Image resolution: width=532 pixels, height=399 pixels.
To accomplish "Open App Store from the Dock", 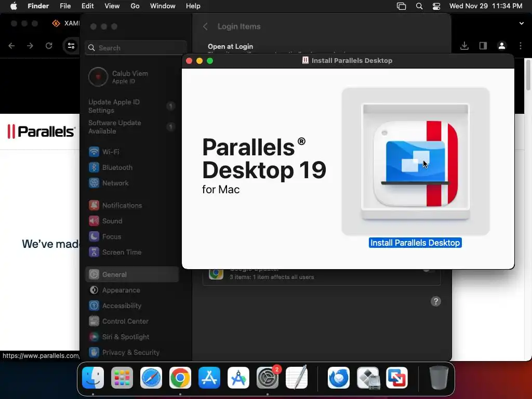I will [209, 378].
